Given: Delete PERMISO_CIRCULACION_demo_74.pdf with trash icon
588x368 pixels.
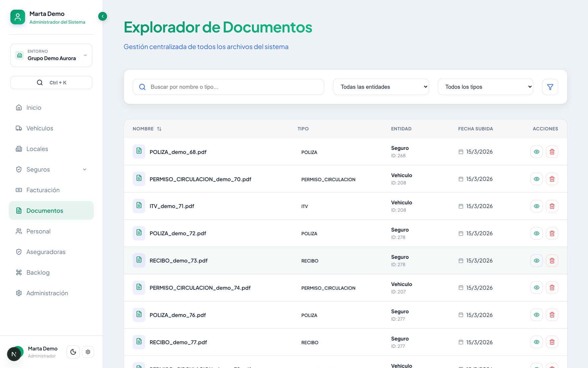Looking at the screenshot, I should (x=552, y=288).
